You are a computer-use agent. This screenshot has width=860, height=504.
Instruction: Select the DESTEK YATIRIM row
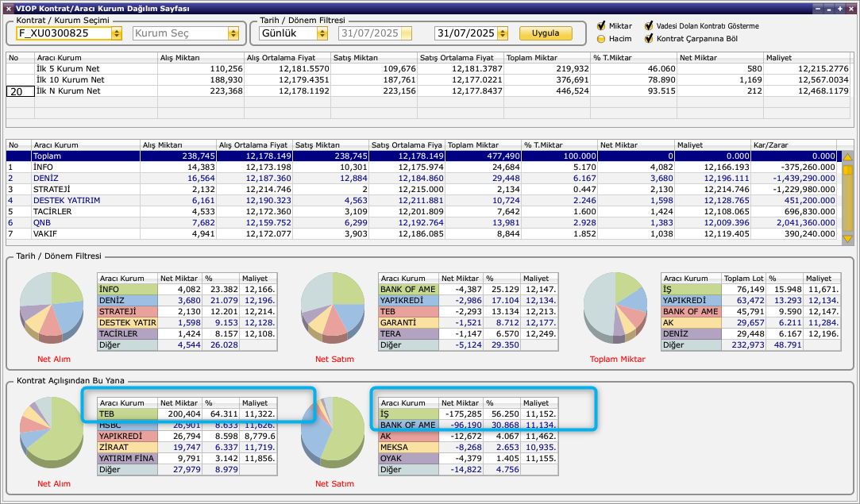click(421, 201)
